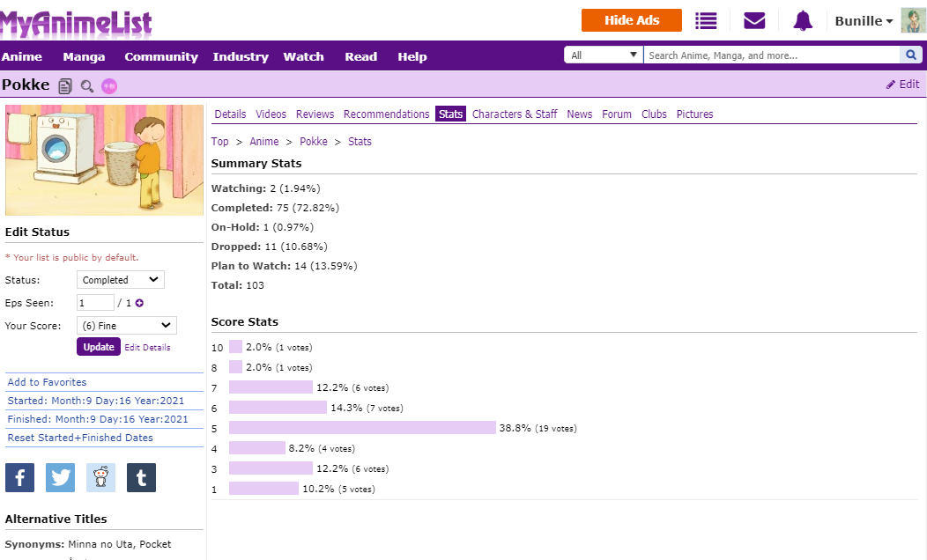Click the Eps Seen input field
Screen dimensions: 927x560
95,303
